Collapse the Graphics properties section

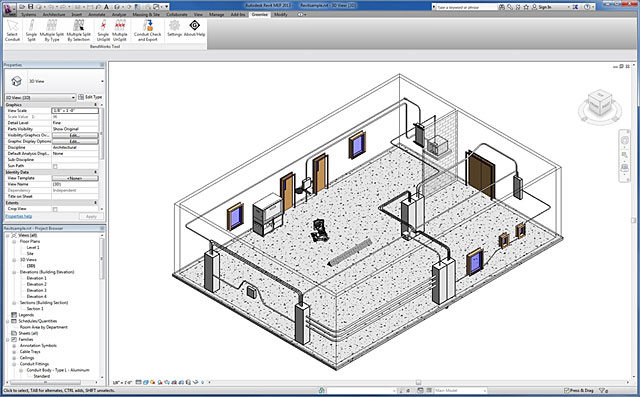coord(96,105)
